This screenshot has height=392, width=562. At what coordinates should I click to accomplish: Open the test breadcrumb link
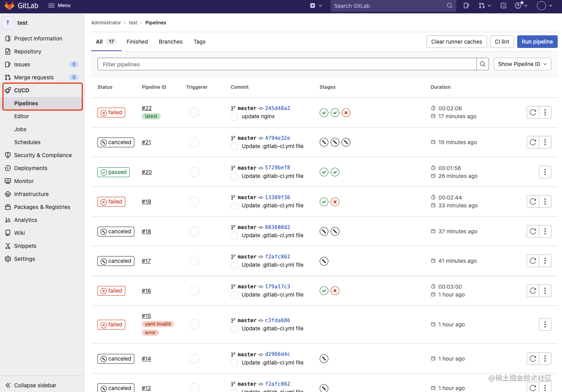pyautogui.click(x=133, y=23)
